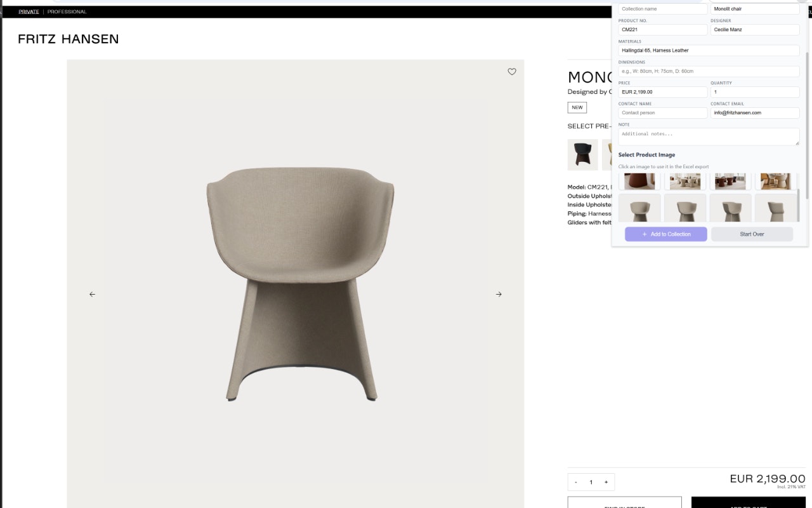The image size is (812, 508).
Task: Increase quantity with the plus stepper
Action: click(606, 482)
